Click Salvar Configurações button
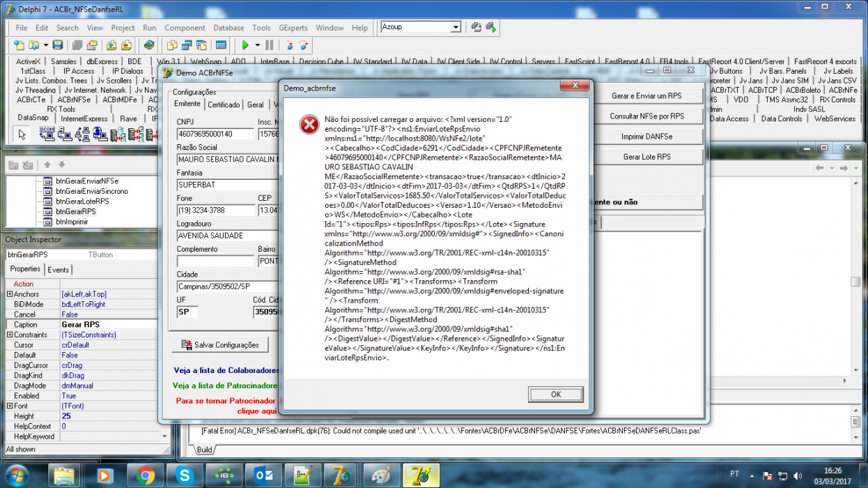The width and height of the screenshot is (868, 488). [220, 344]
